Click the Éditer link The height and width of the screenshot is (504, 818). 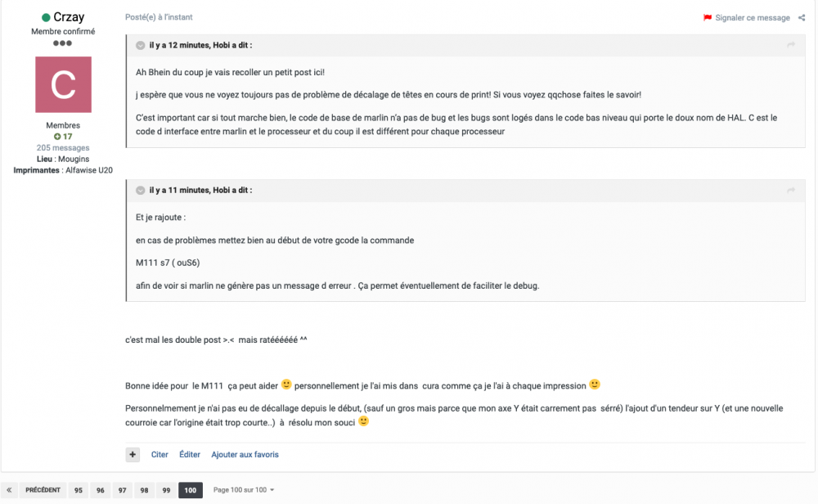click(x=190, y=454)
